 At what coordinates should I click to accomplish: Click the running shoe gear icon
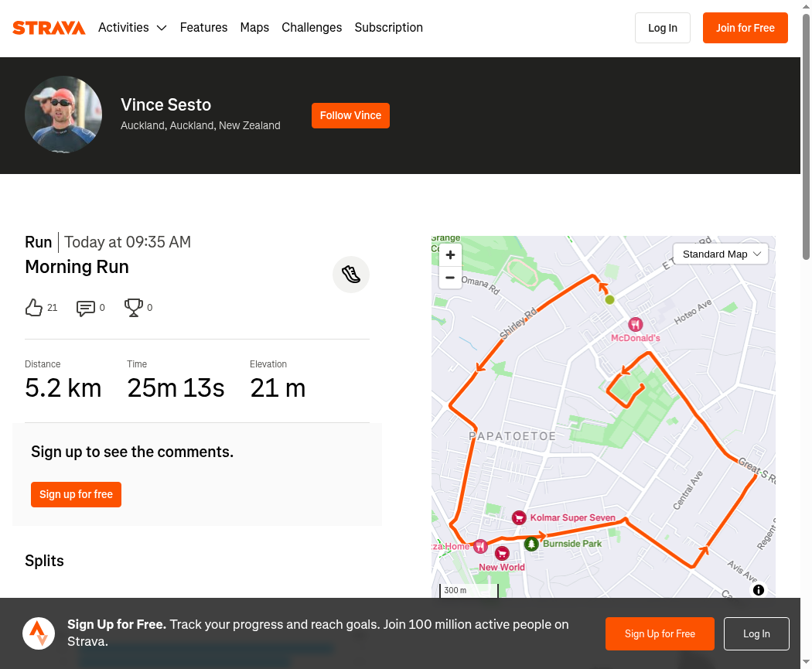pyautogui.click(x=351, y=275)
